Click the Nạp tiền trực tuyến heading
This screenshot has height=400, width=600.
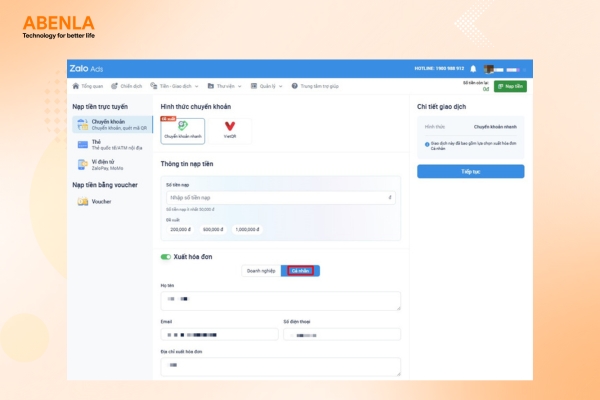click(x=100, y=107)
